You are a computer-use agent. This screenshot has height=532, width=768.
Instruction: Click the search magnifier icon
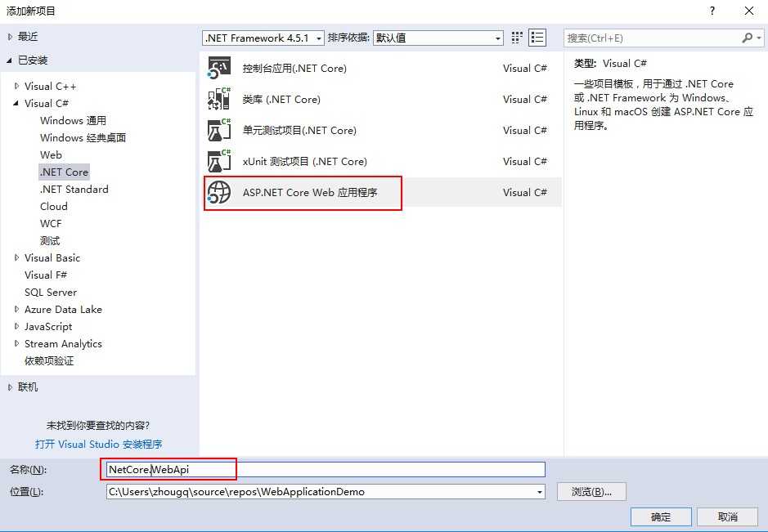(x=748, y=38)
